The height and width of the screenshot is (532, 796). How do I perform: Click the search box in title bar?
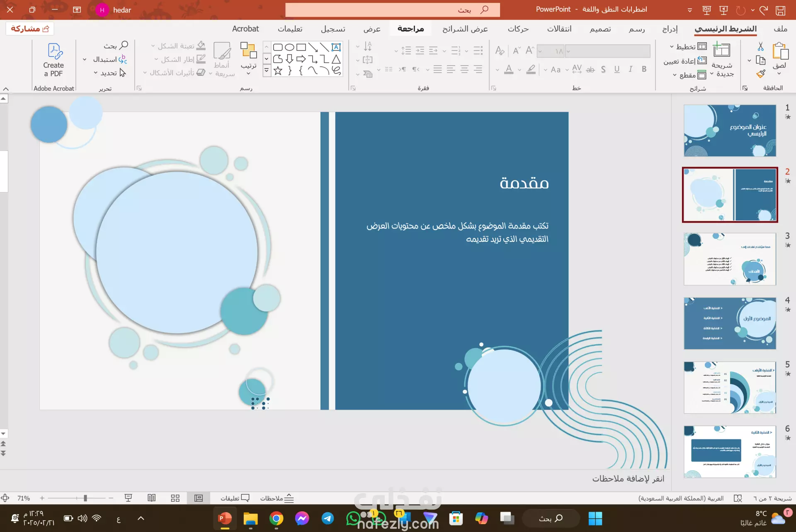tap(392, 10)
